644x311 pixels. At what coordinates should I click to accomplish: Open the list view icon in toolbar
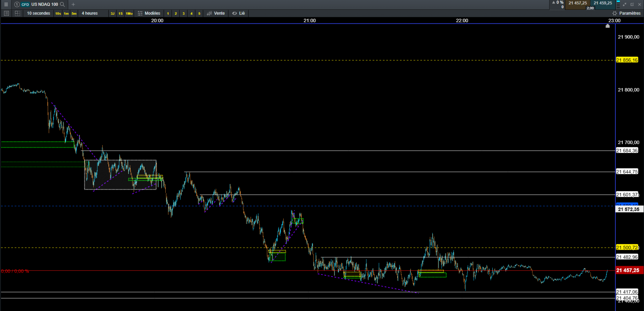pos(6,13)
